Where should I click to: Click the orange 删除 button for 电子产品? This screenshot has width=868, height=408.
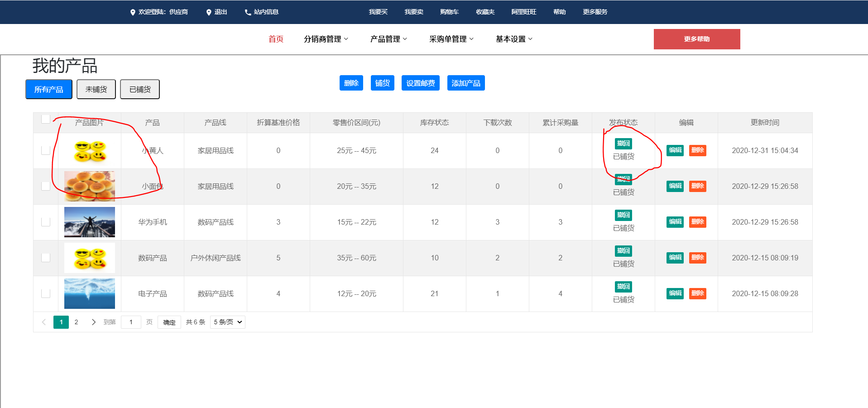pyautogui.click(x=697, y=293)
